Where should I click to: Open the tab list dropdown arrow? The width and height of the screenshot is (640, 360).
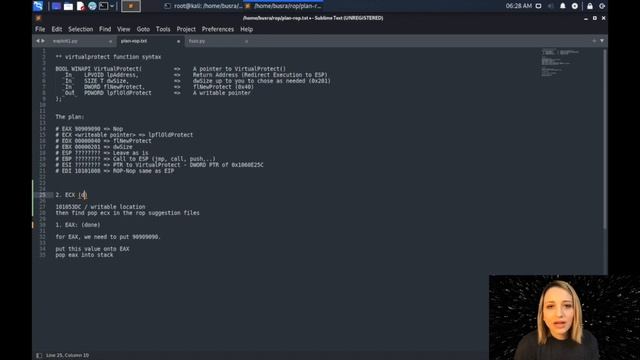pyautogui.click(x=602, y=41)
